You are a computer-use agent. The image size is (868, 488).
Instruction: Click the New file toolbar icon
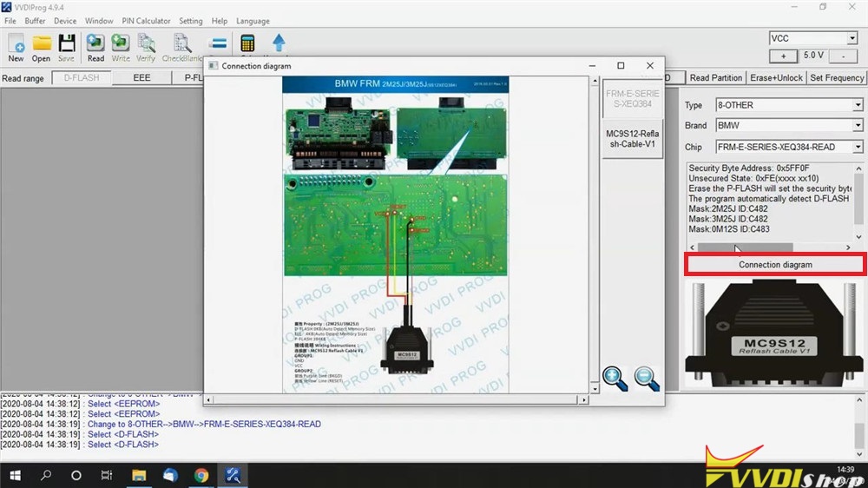pyautogui.click(x=16, y=48)
